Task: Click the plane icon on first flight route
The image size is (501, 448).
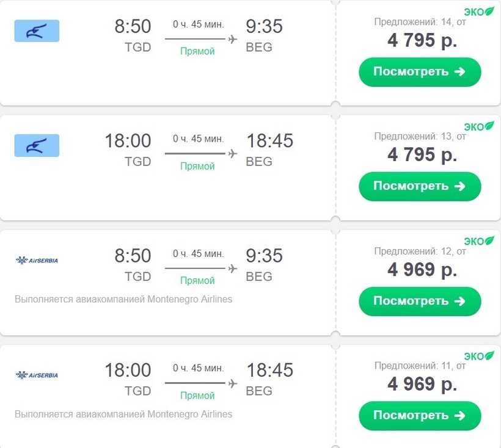Action: [232, 39]
